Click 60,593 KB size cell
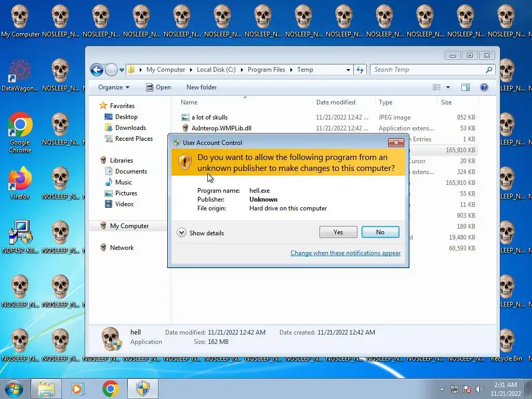532x399 pixels. point(462,248)
